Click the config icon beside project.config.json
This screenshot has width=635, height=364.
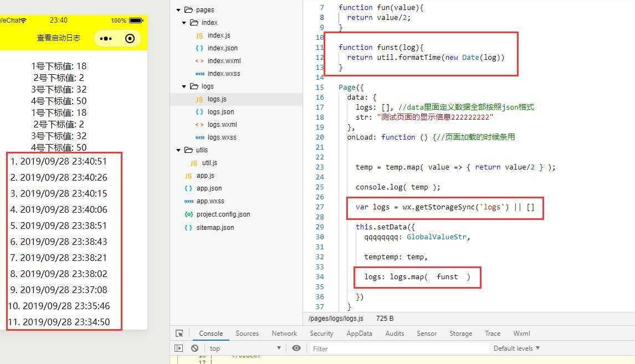188,214
